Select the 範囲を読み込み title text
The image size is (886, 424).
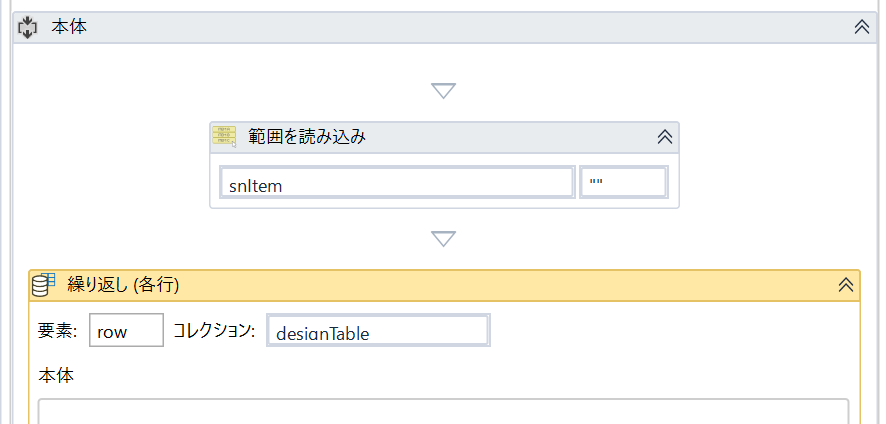point(306,137)
